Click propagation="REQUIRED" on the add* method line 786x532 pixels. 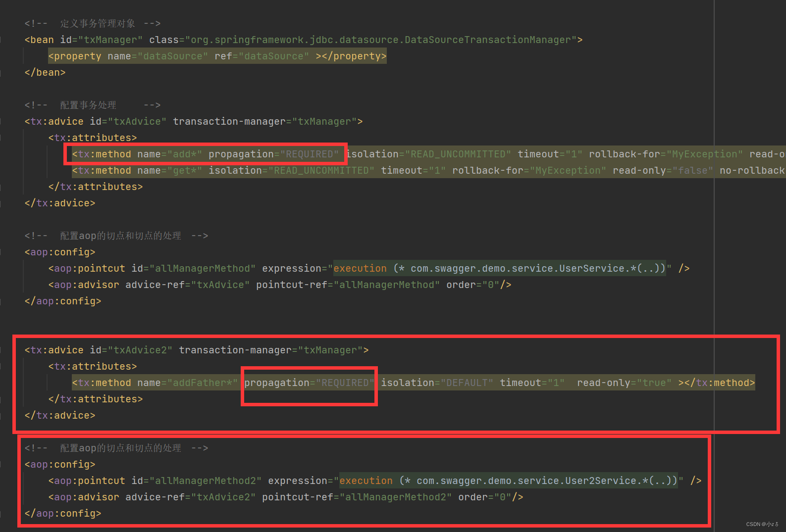[273, 154]
